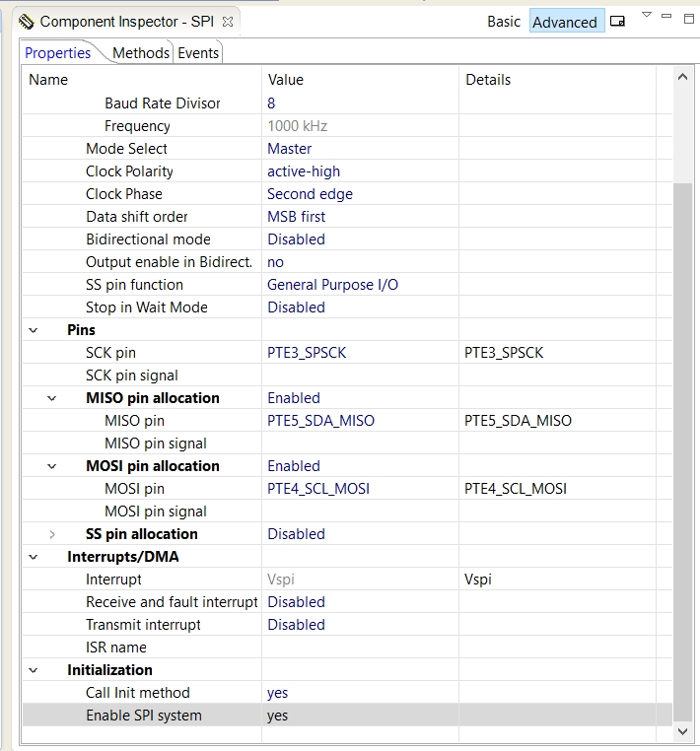Image resolution: width=700 pixels, height=751 pixels.
Task: Click the MISO pin signal value field
Action: point(360,444)
